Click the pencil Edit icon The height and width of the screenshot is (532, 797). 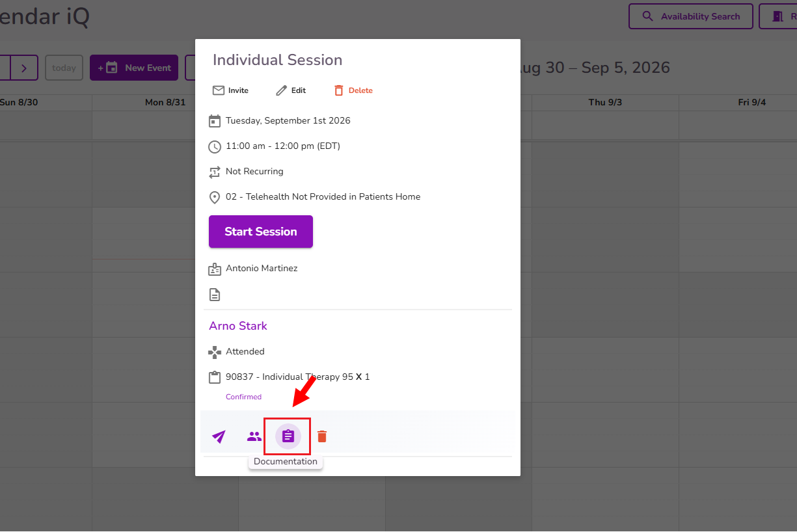[281, 90]
